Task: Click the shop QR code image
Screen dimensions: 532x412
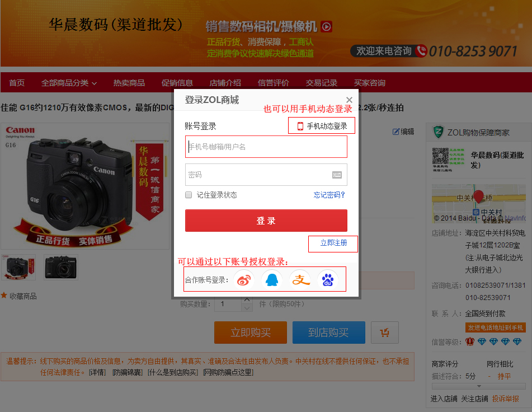Action: point(440,157)
